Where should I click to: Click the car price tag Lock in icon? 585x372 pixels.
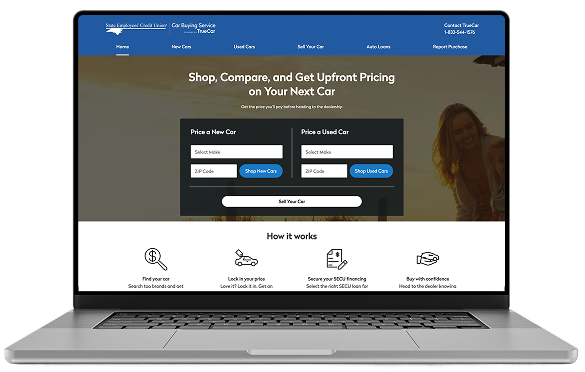coord(246,258)
